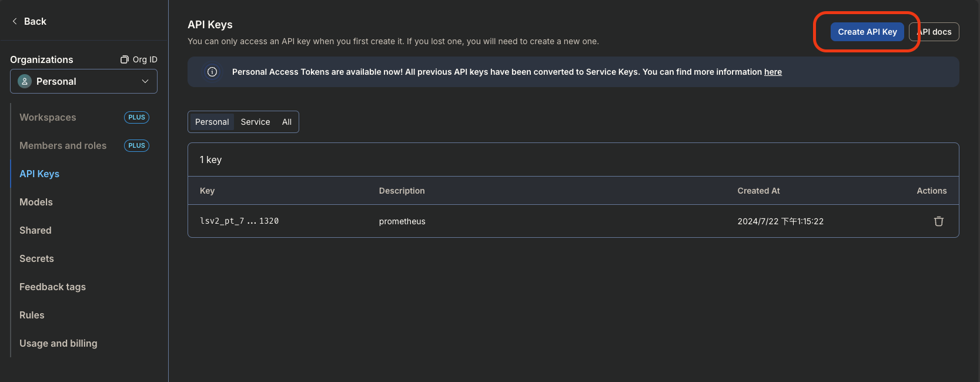Click the info icon in the banner
980x382 pixels.
coord(212,72)
